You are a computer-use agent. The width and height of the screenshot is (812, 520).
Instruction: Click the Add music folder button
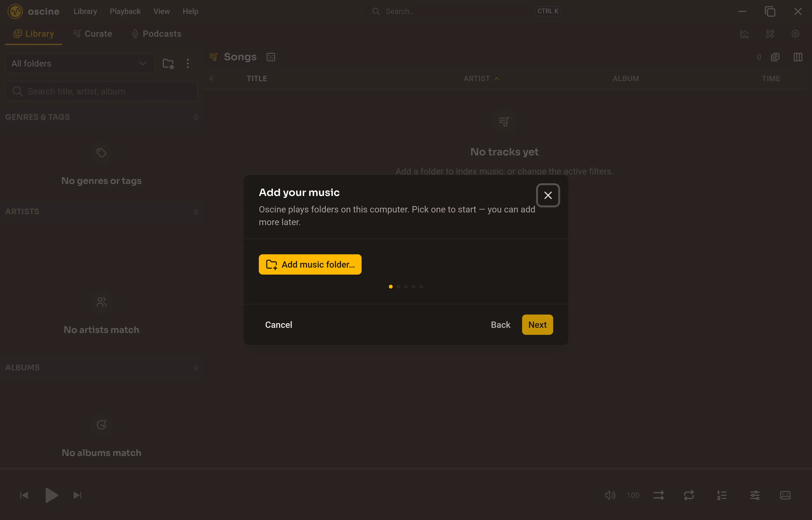coord(310,264)
